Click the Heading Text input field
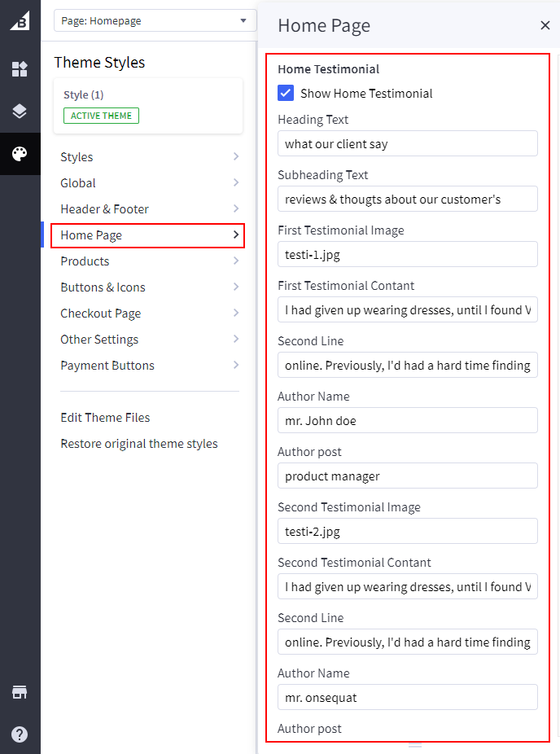 click(407, 144)
